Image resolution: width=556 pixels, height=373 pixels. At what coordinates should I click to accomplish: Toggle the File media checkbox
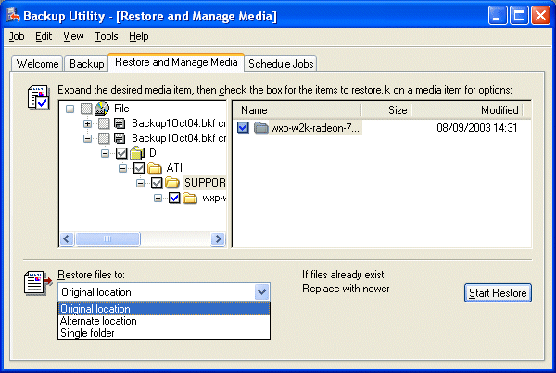point(86,108)
